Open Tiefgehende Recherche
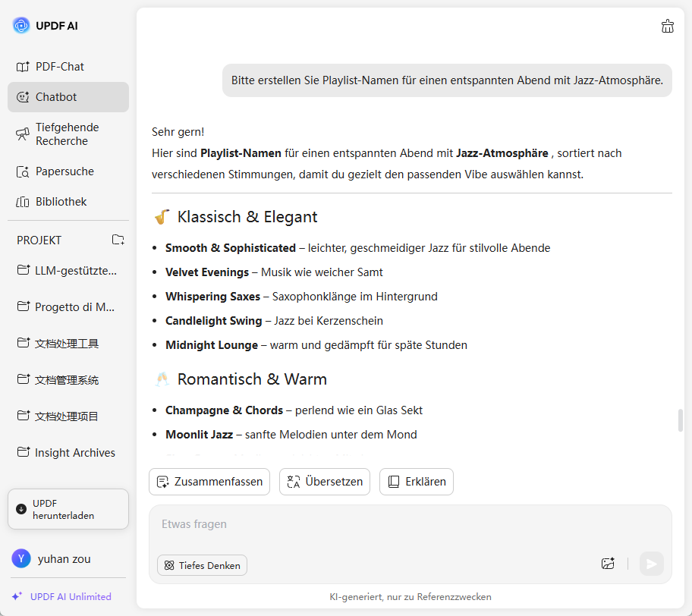The height and width of the screenshot is (616, 692). pos(68,134)
